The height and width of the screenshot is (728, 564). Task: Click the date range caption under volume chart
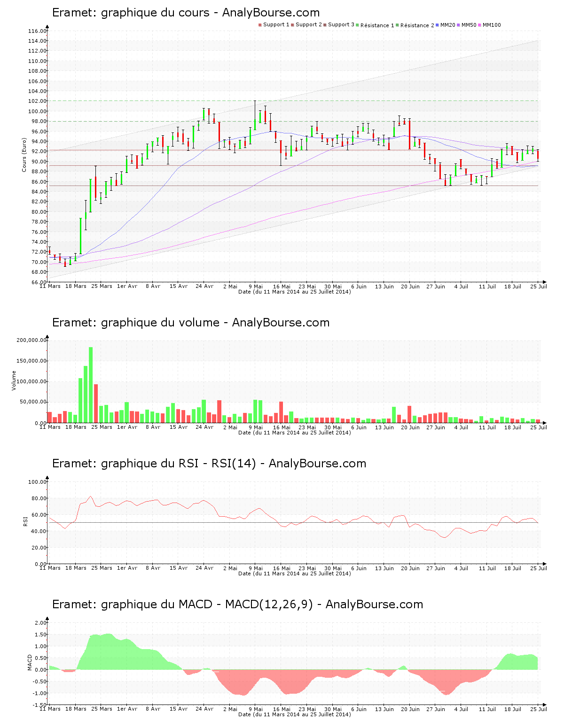(x=294, y=433)
